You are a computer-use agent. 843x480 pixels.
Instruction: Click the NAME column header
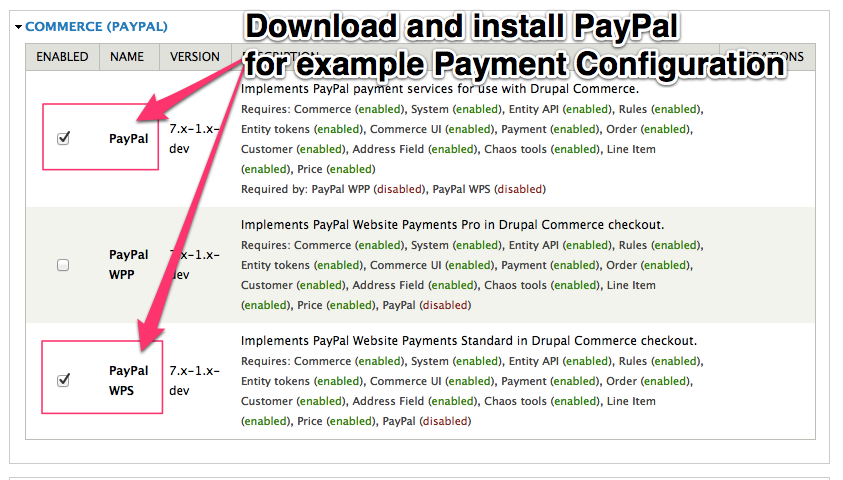pos(127,57)
